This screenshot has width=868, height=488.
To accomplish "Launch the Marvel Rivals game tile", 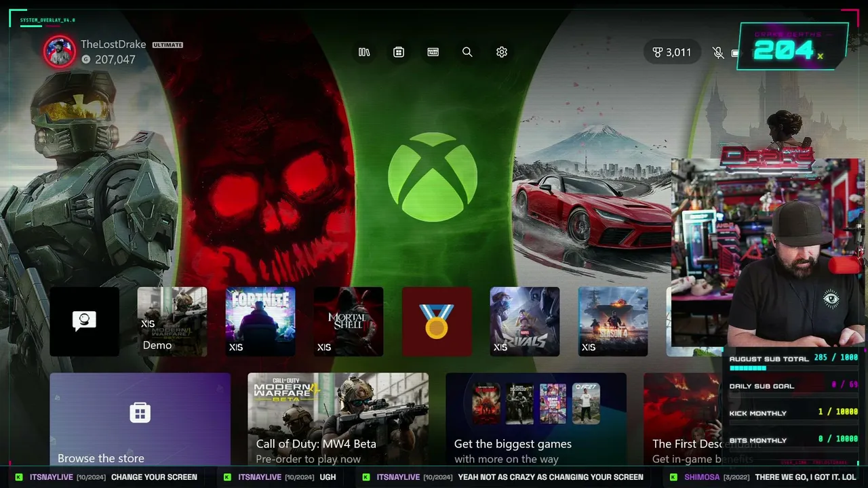I will pos(525,321).
